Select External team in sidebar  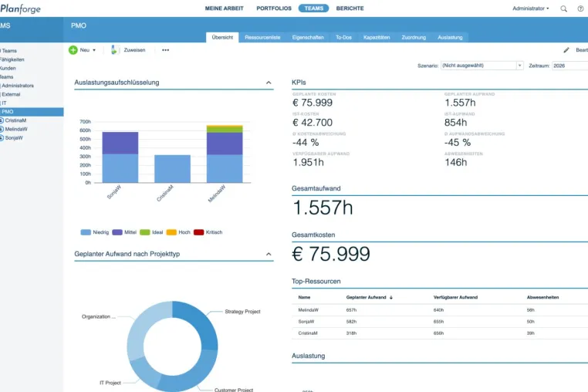pyautogui.click(x=11, y=94)
